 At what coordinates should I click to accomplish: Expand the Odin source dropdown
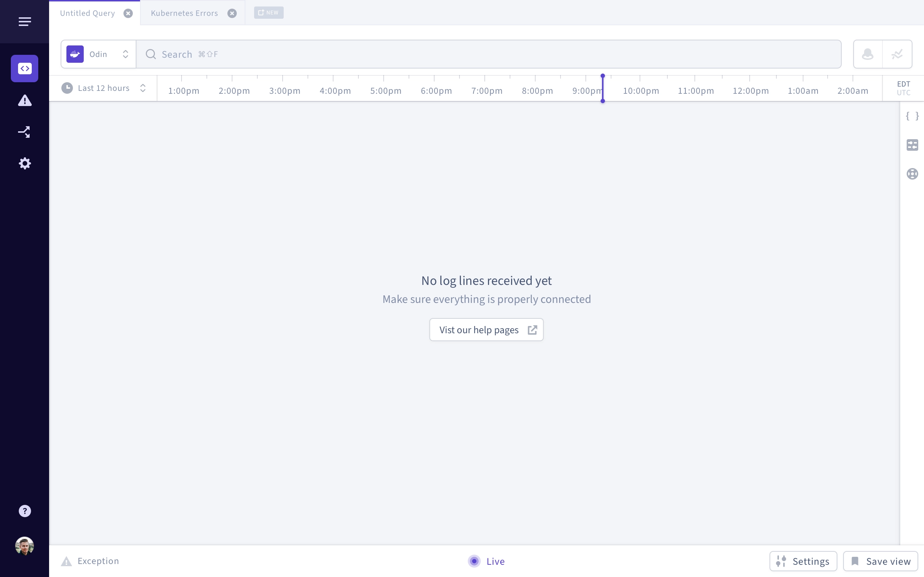[x=99, y=54]
